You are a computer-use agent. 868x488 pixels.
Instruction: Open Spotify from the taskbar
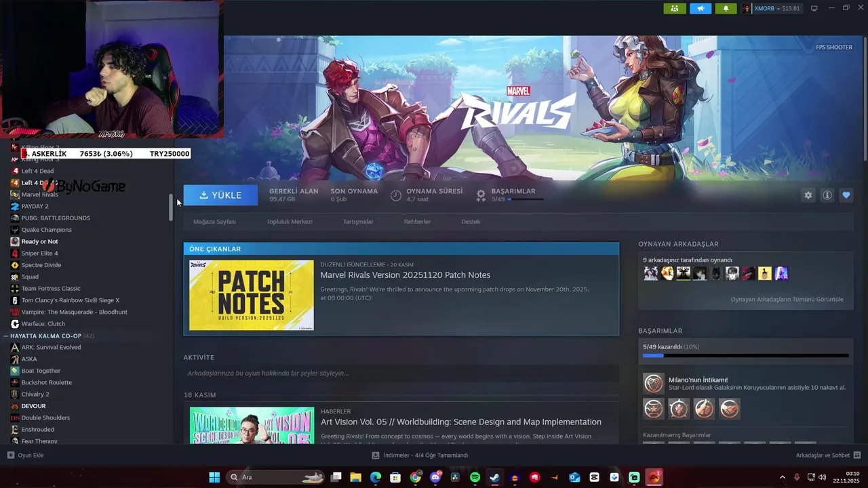475,477
